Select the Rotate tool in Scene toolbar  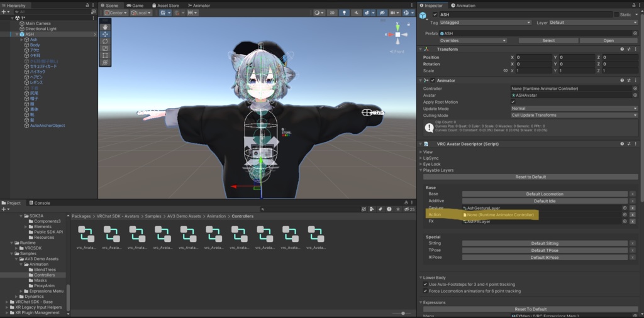point(105,41)
